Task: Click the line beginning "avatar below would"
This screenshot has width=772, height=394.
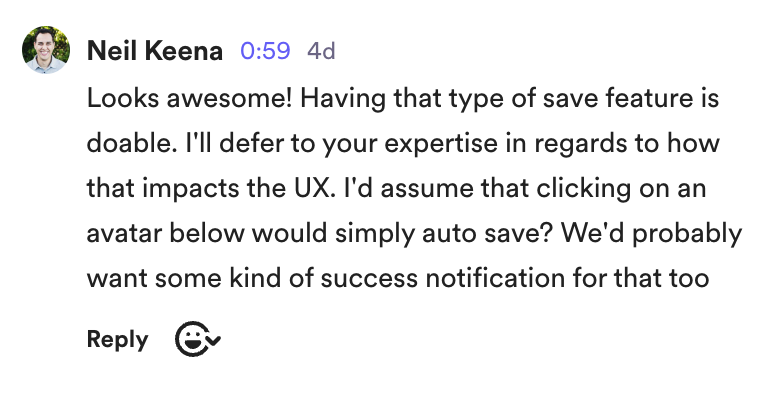Action: tap(414, 233)
